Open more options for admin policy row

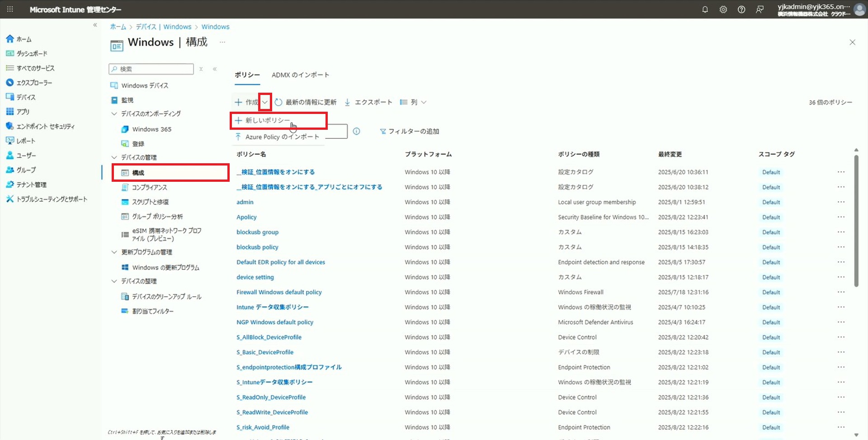pyautogui.click(x=840, y=202)
